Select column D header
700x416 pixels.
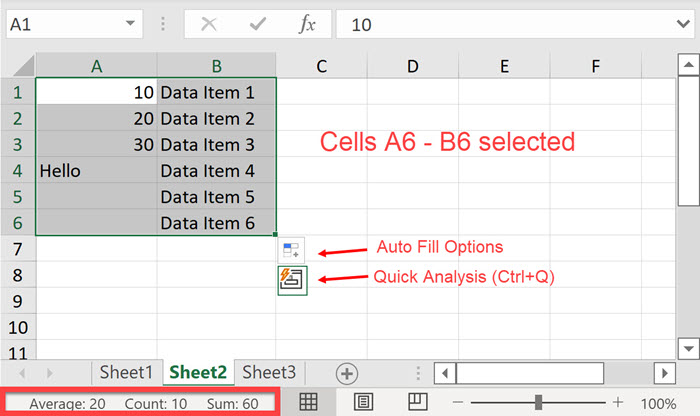pyautogui.click(x=412, y=66)
